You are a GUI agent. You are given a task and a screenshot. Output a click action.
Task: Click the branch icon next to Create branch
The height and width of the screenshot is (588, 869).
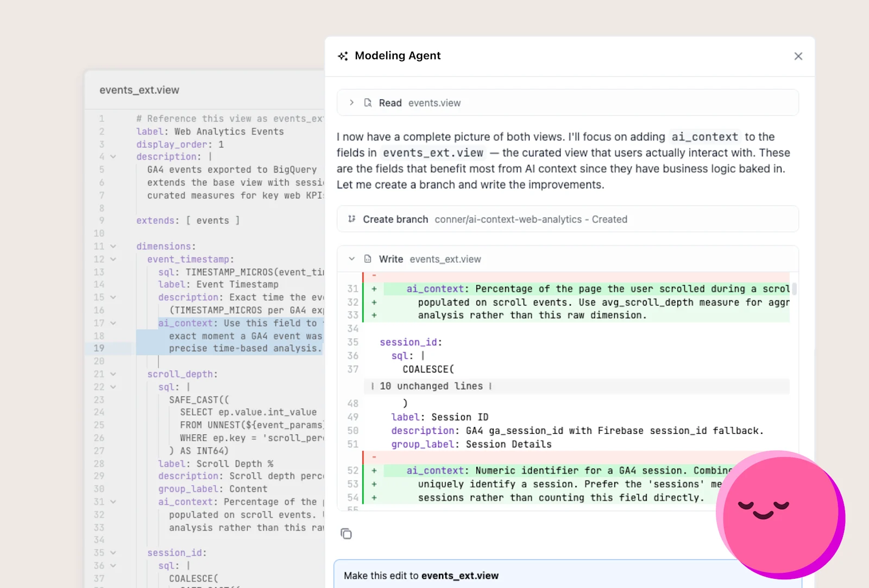click(x=351, y=219)
